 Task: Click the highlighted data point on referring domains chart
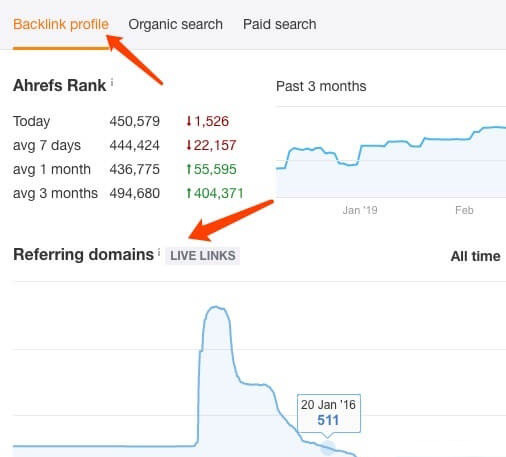pos(328,447)
